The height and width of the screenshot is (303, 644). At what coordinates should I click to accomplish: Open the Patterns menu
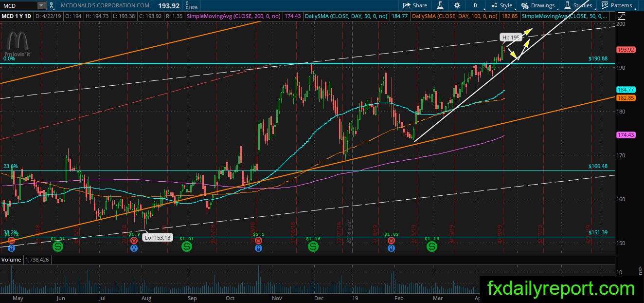click(x=616, y=5)
